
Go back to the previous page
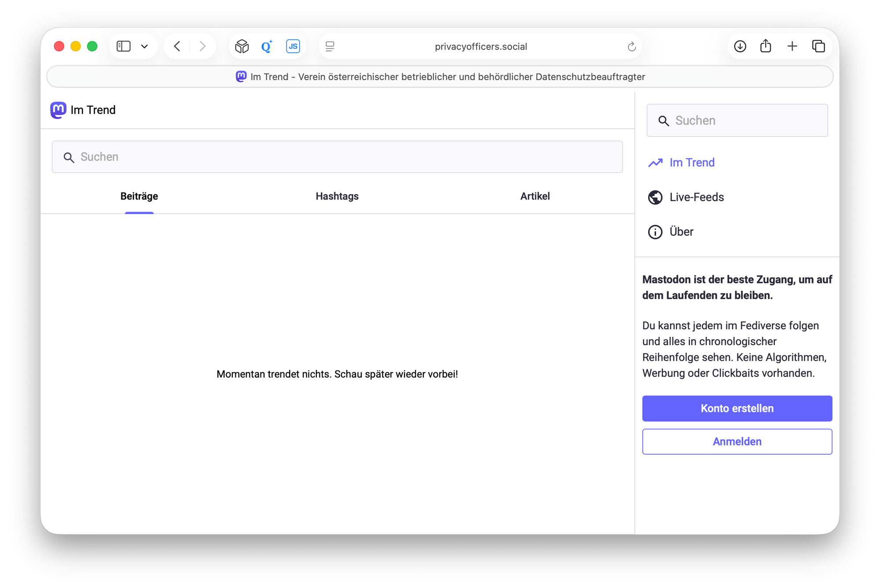[x=177, y=46]
